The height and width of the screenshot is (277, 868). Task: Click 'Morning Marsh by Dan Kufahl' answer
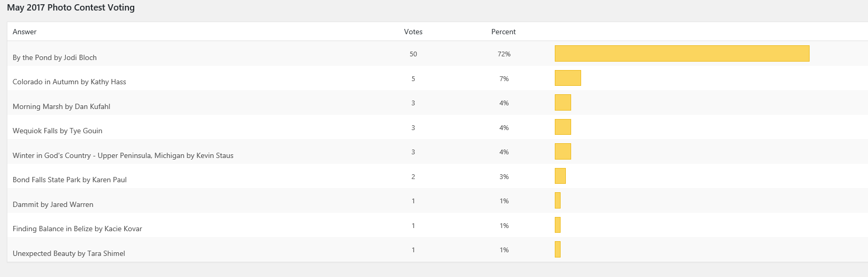click(x=62, y=106)
